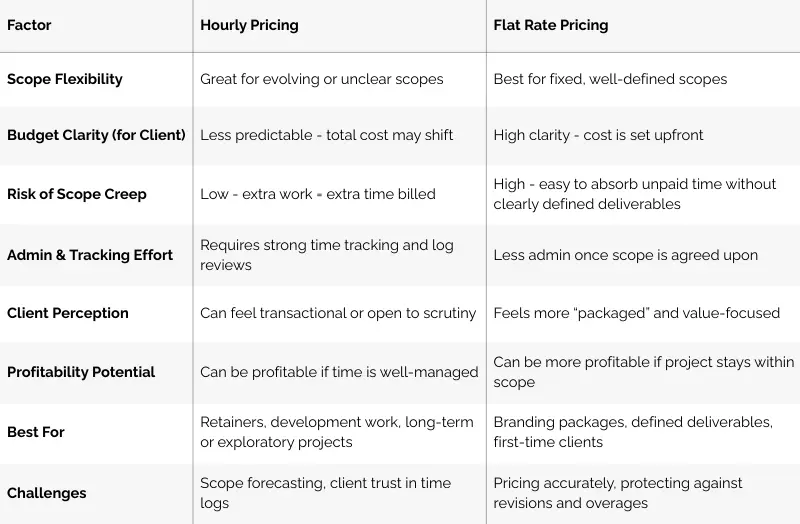800x524 pixels.
Task: Click 'Great for evolving or unclear scopes' cell
Action: pyautogui.click(x=321, y=79)
